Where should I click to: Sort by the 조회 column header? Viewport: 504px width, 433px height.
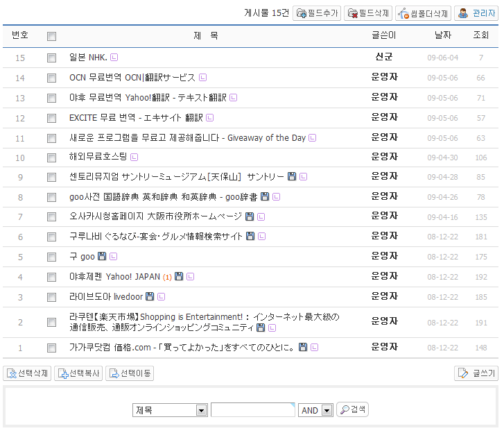tap(480, 35)
